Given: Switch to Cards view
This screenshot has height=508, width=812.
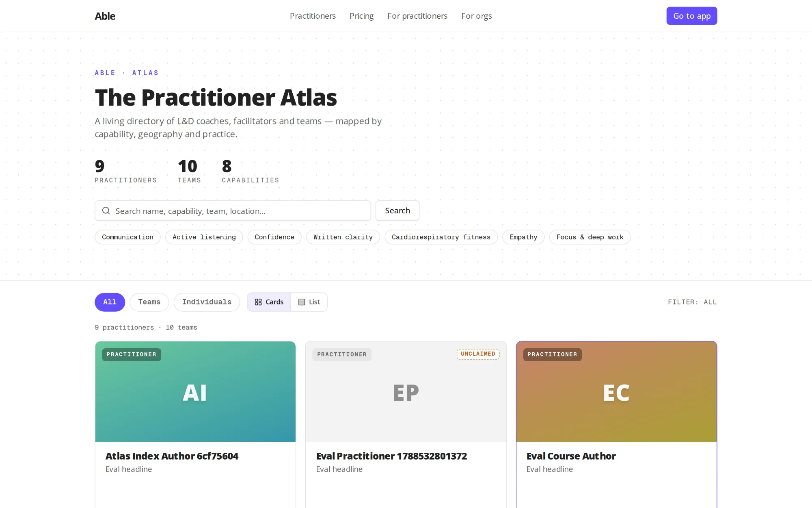Looking at the screenshot, I should pos(269,302).
